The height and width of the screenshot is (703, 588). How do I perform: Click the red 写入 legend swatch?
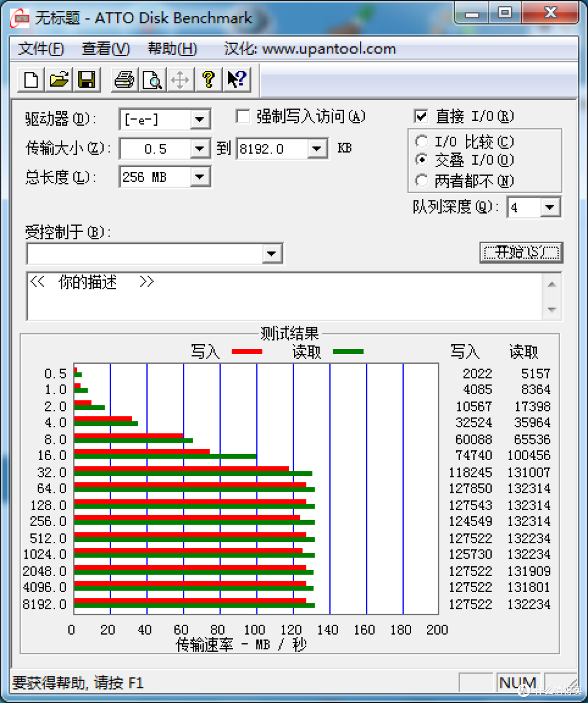pos(247,352)
